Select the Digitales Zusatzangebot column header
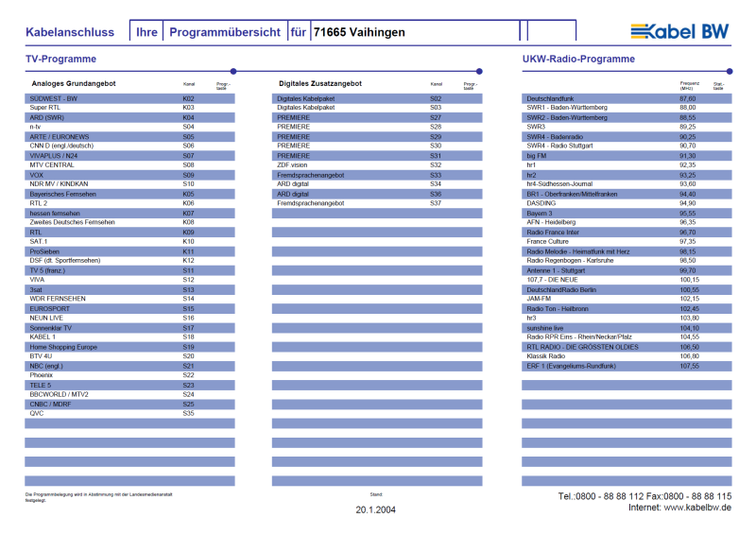 (x=320, y=83)
